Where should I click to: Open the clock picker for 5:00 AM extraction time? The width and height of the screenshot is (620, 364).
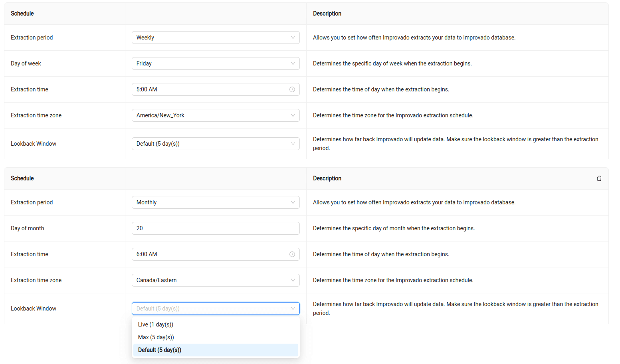(x=293, y=89)
